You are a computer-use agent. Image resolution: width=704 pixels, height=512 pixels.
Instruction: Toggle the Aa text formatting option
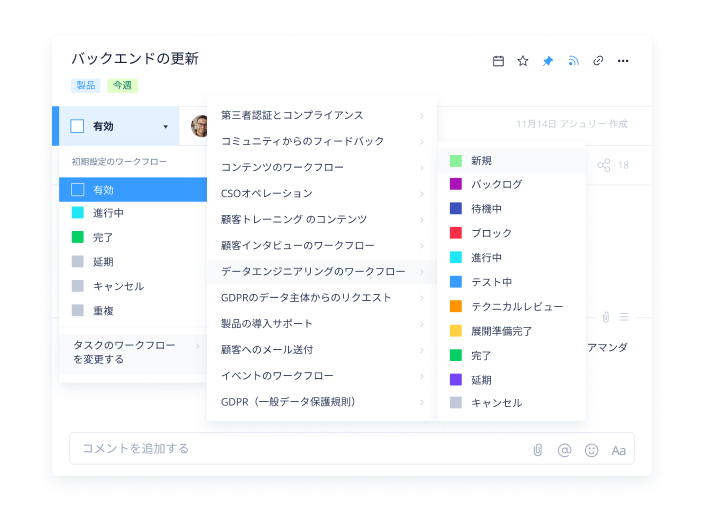[x=618, y=450]
